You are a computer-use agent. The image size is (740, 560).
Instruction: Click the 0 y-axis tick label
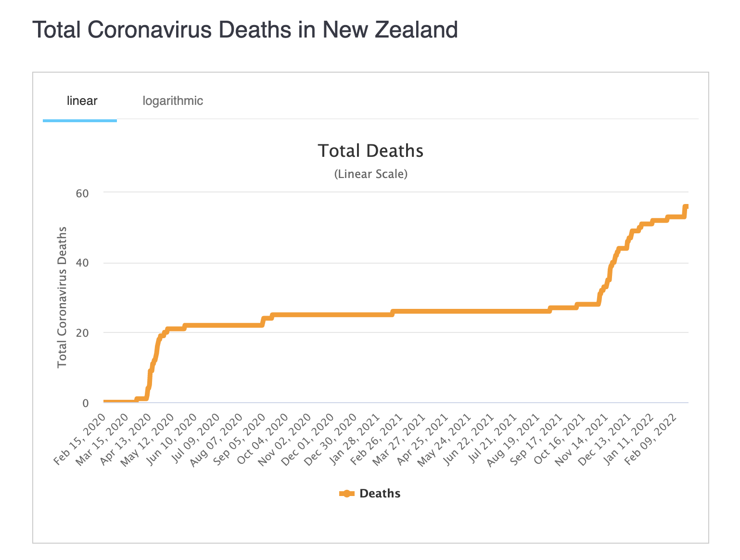pos(86,403)
